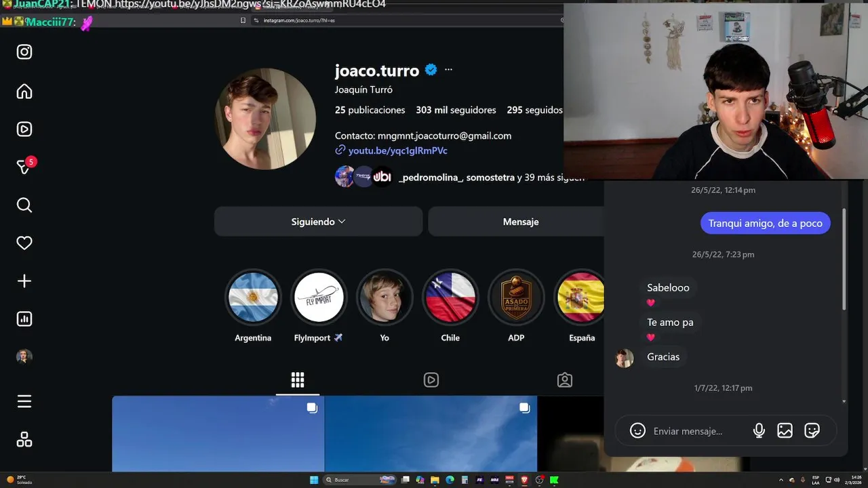
Task: Open the Meta apps grid icon in sidebar
Action: 24,440
